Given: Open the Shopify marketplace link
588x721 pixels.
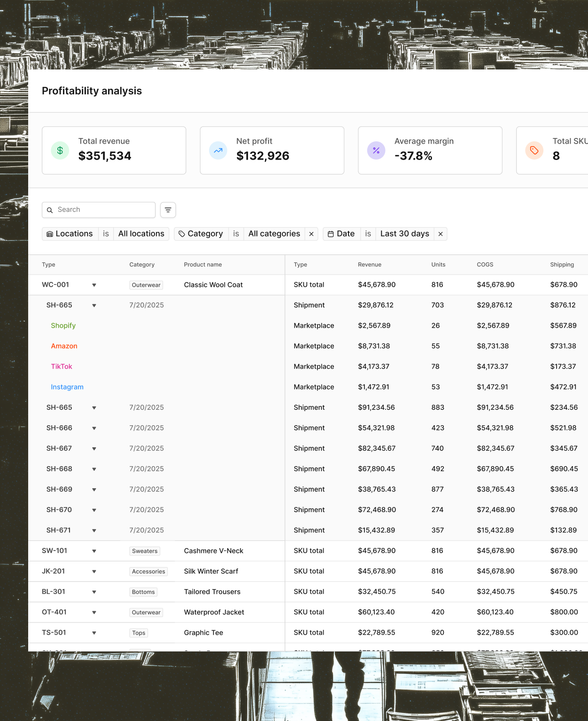Looking at the screenshot, I should (x=63, y=326).
